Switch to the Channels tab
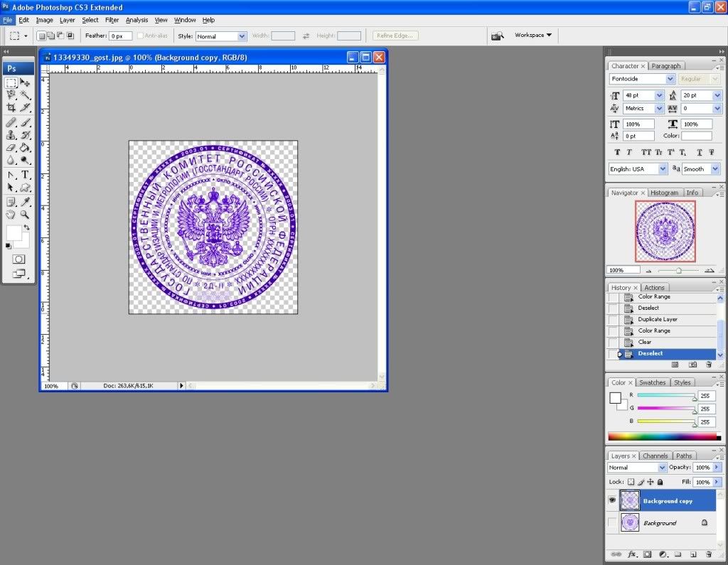728x565 pixels. (x=655, y=456)
